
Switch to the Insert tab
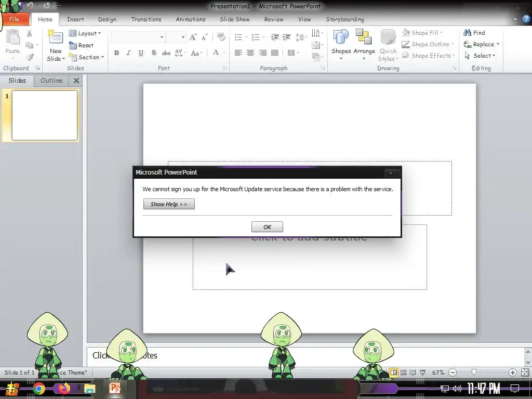point(75,19)
